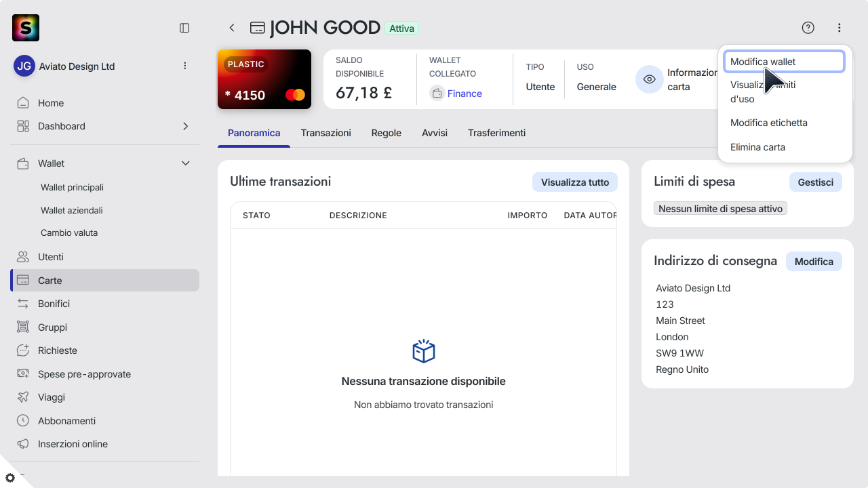Click the colorful S app logo

26,28
